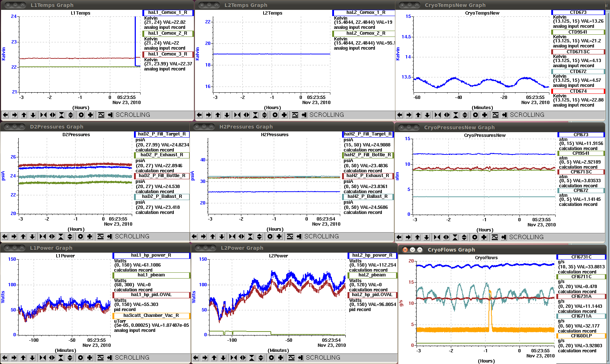Click SCROLLING status in L2Power toolbar
The height and width of the screenshot is (364, 610).
(x=323, y=358)
